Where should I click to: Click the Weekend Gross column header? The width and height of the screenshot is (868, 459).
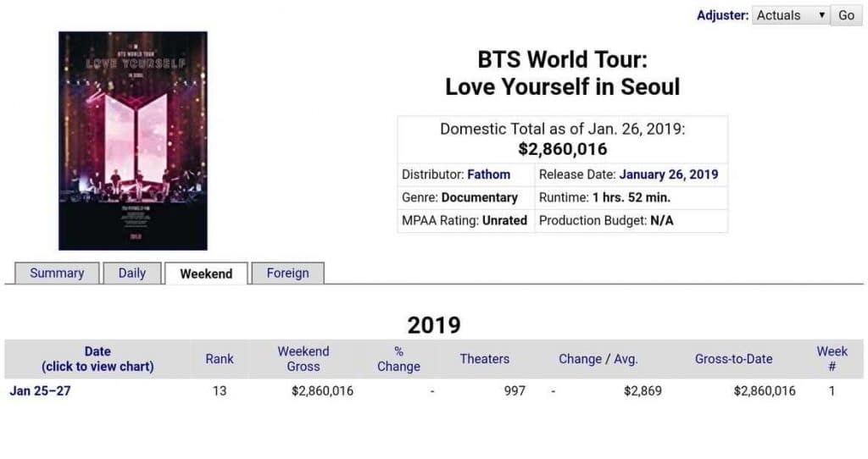pyautogui.click(x=303, y=359)
